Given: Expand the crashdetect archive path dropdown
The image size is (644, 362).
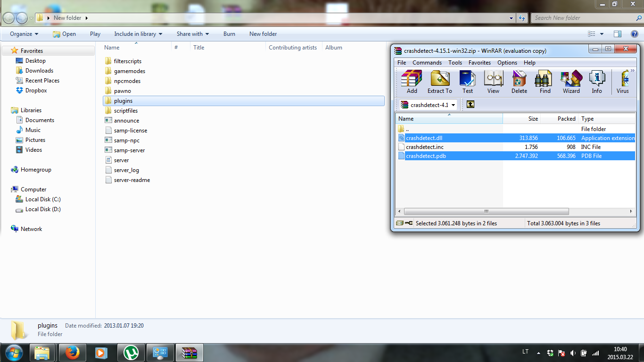Looking at the screenshot, I should tap(453, 105).
